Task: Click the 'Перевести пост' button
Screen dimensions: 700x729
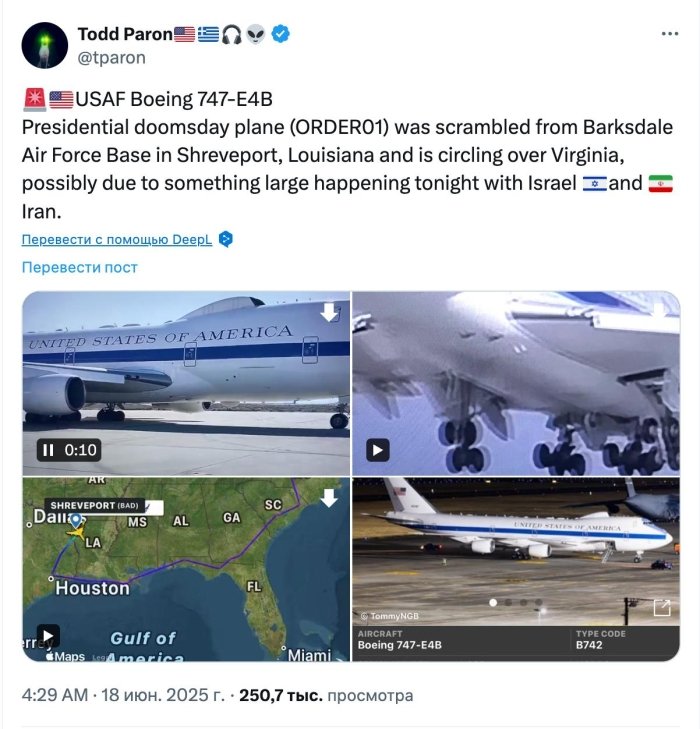Action: [x=79, y=267]
